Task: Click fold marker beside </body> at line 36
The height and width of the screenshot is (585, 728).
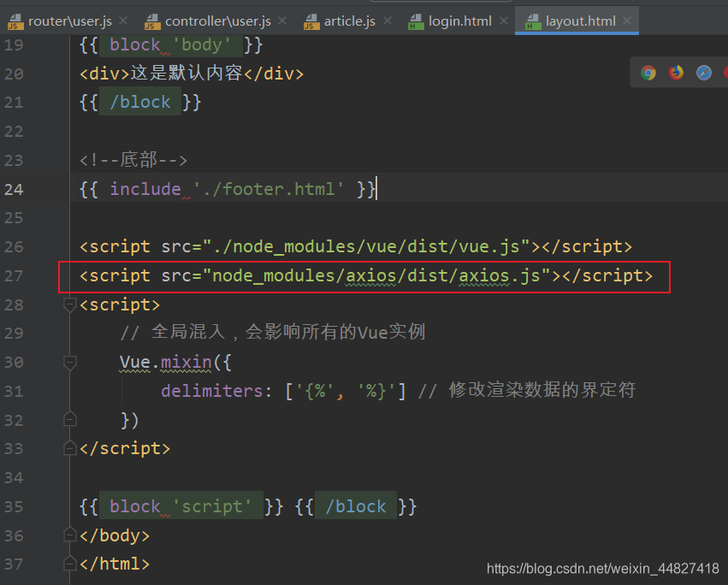Action: tap(69, 535)
